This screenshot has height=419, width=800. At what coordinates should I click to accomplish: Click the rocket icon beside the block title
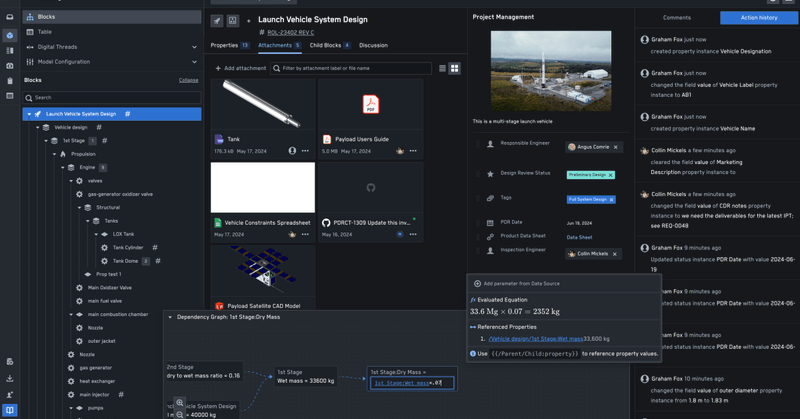(x=217, y=20)
